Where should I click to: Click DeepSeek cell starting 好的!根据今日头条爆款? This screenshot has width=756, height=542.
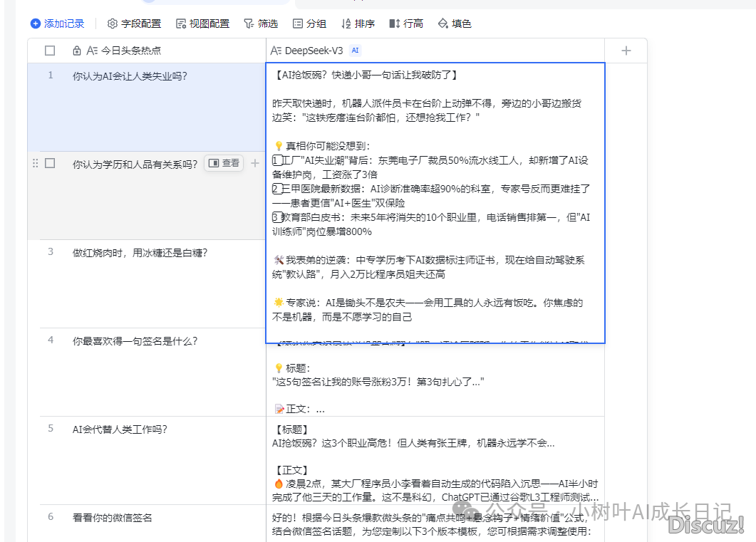tap(435, 523)
